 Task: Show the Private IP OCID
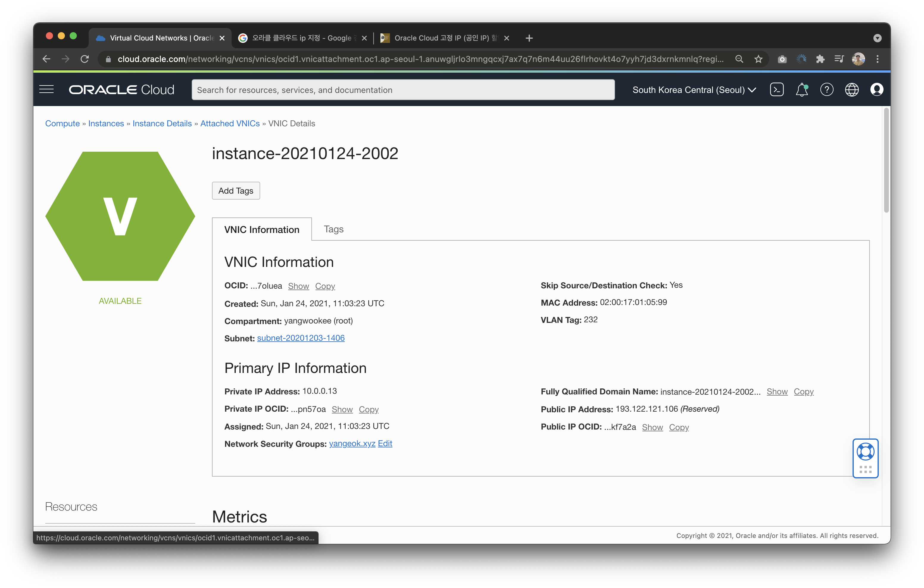[x=342, y=409]
